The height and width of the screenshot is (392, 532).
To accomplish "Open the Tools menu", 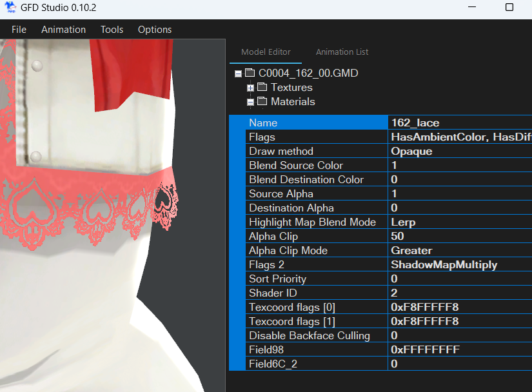I will pyautogui.click(x=112, y=30).
